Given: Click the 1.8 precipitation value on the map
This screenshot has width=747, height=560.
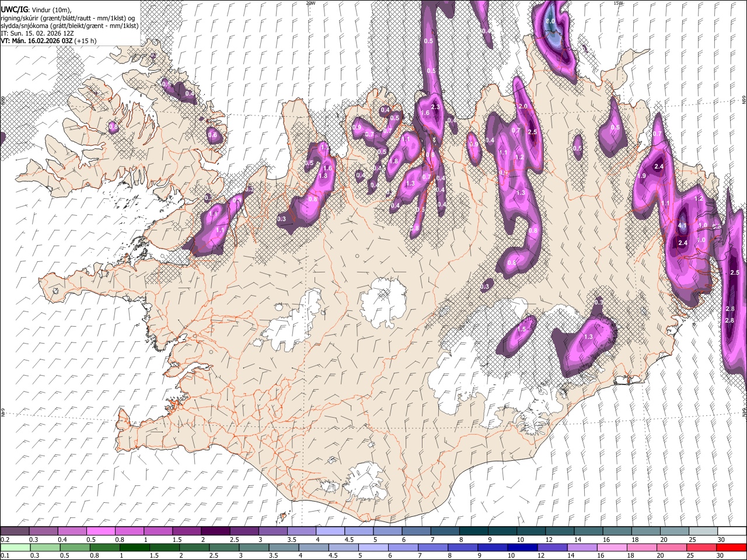Looking at the screenshot, I should pyautogui.click(x=393, y=161).
